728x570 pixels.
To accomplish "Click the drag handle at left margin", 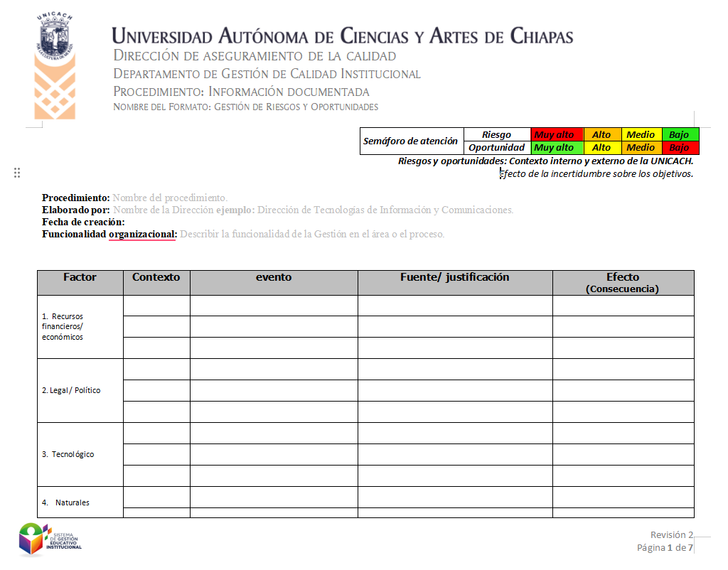I will click(17, 173).
